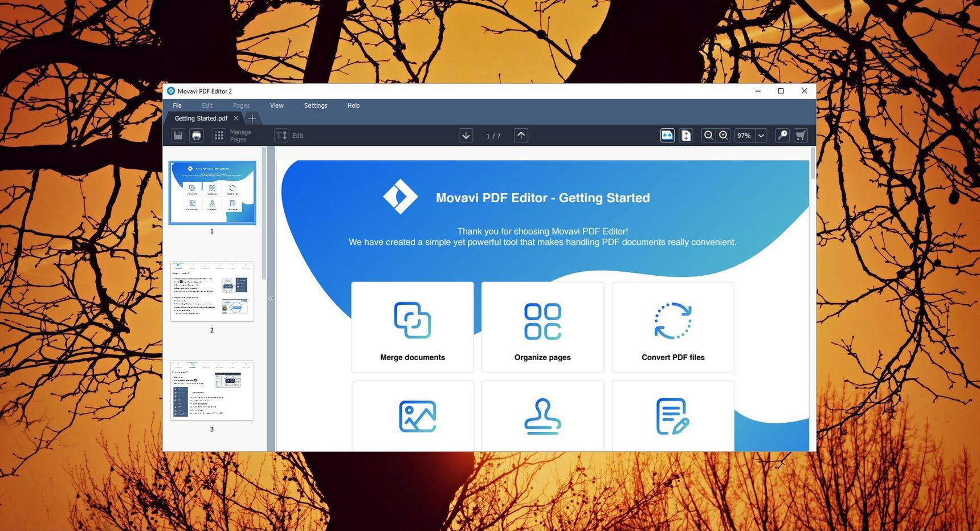Screen dimensions: 980x531
Task: Maximize the Movavi PDF Editor window
Action: coord(781,91)
